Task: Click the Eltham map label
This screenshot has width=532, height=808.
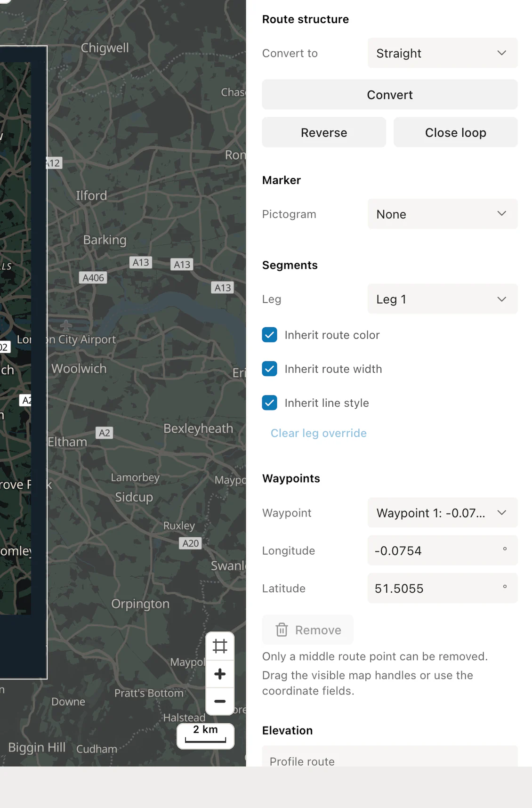Action: [x=67, y=442]
